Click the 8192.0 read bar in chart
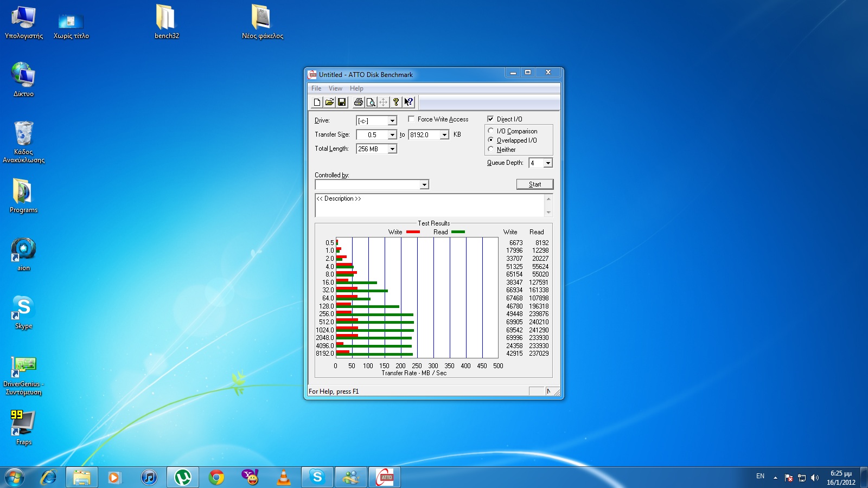Image resolution: width=868 pixels, height=488 pixels. (x=374, y=355)
